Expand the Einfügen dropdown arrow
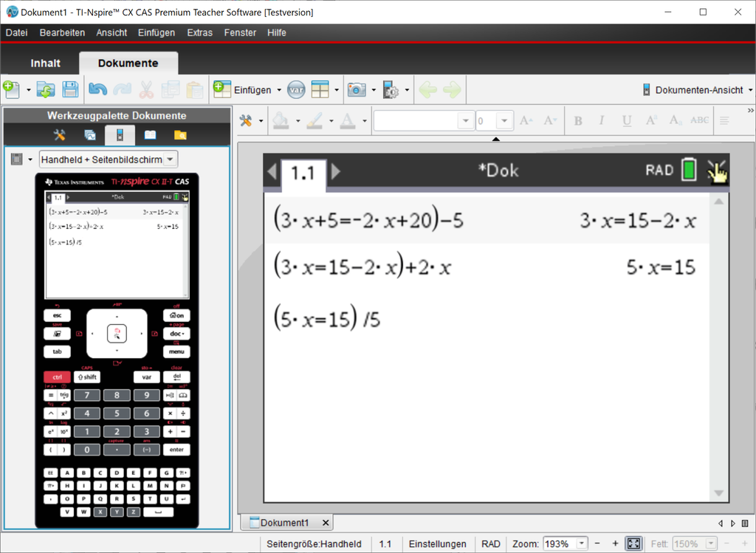The width and height of the screenshot is (756, 553). click(x=278, y=90)
